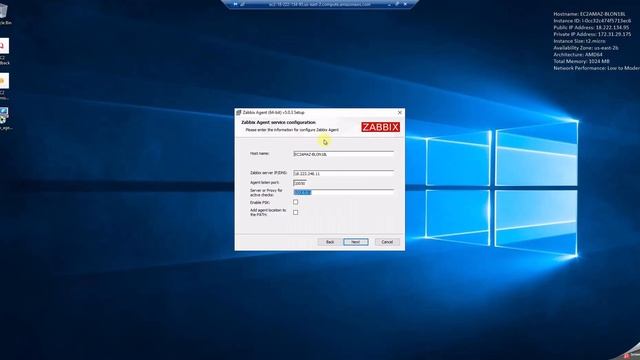
Task: Select the yellow EC2 desktop shortcut below Feedback
Action: 4,86
